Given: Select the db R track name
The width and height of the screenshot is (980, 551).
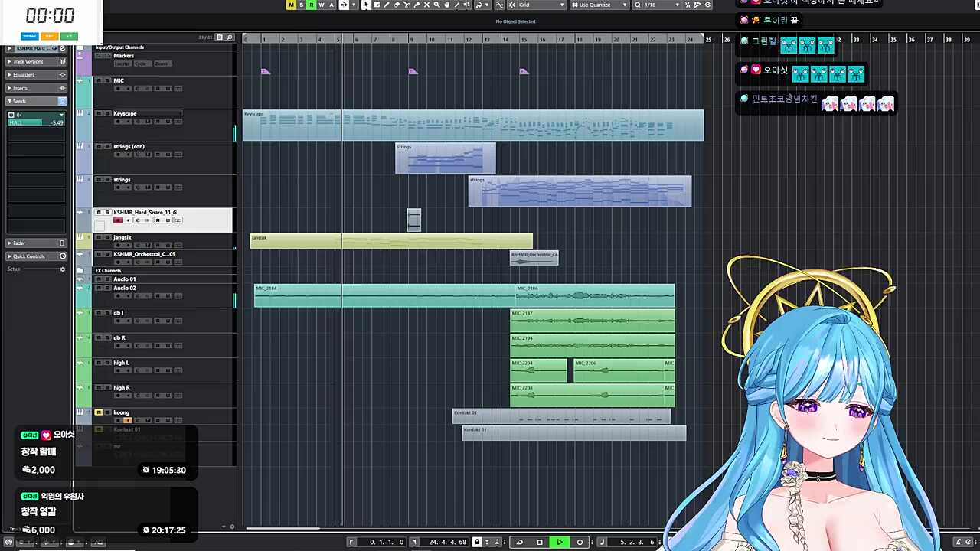Looking at the screenshot, I should pyautogui.click(x=119, y=337).
